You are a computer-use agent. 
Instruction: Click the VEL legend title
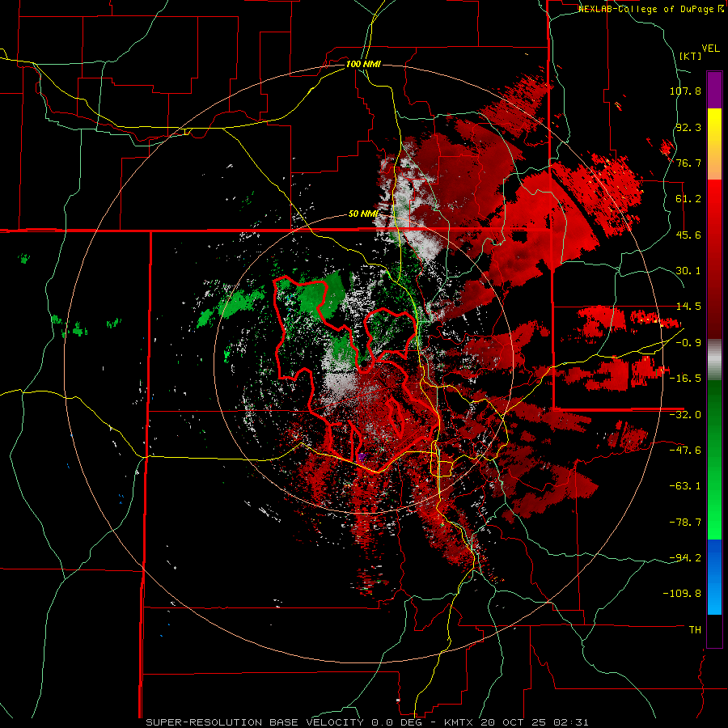tap(710, 49)
